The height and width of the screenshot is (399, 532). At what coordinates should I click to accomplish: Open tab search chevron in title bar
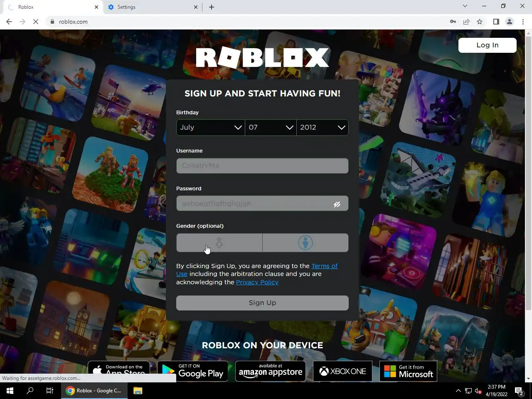pyautogui.click(x=465, y=6)
